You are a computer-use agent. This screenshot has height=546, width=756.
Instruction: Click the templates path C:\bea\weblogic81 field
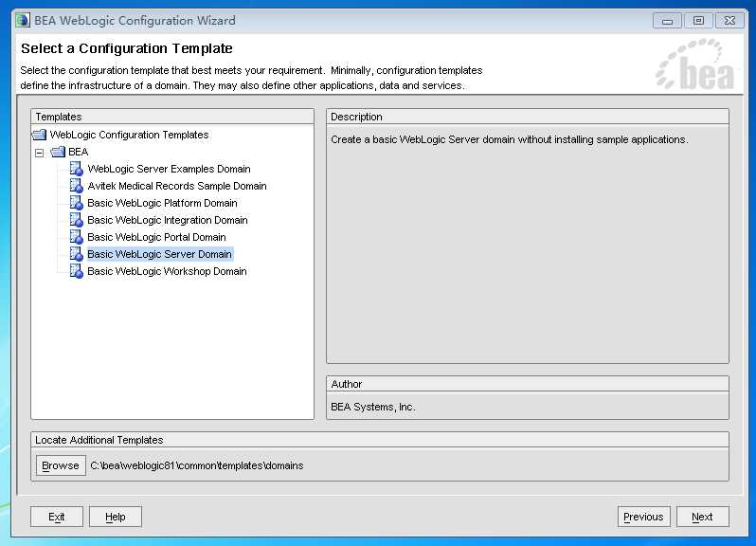[x=197, y=465]
